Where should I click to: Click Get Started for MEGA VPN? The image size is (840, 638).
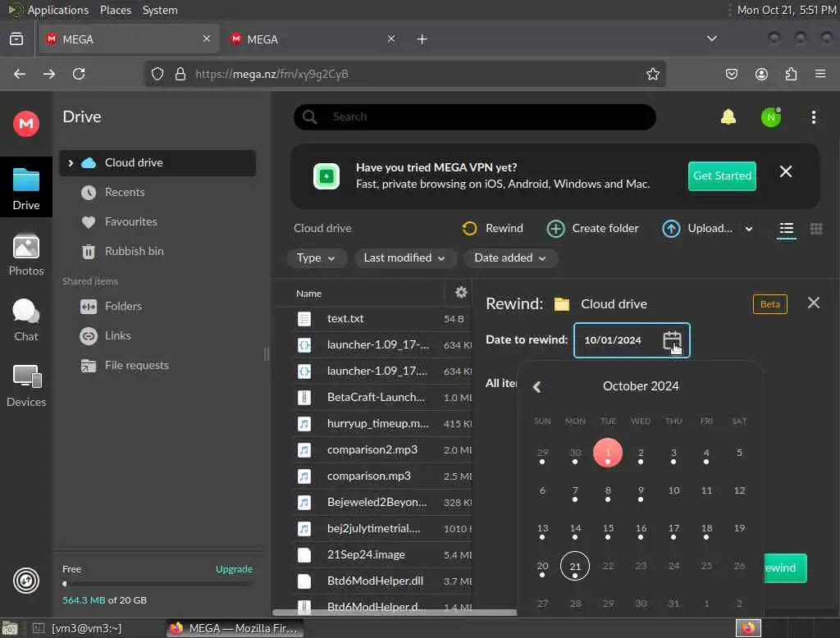[722, 175]
